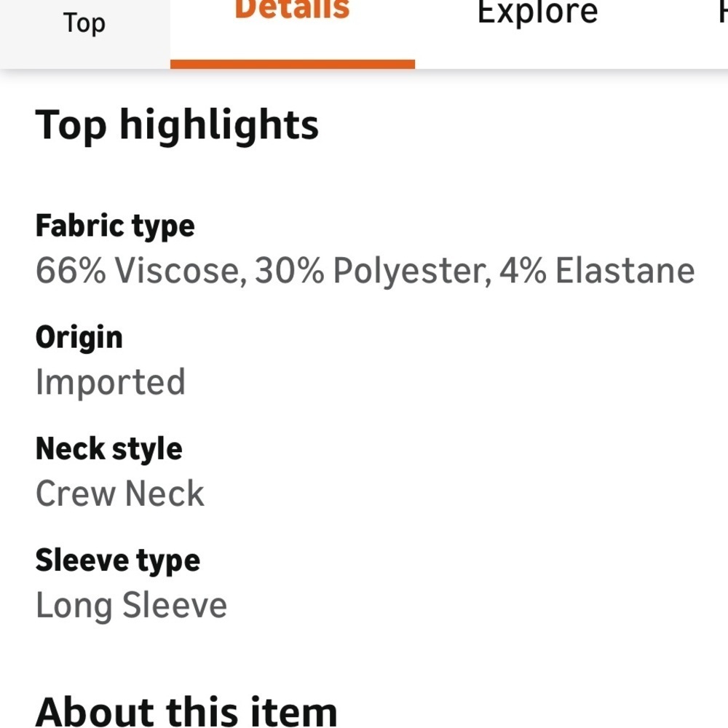The height and width of the screenshot is (728, 728).
Task: Click the Origin label
Action: (x=79, y=339)
